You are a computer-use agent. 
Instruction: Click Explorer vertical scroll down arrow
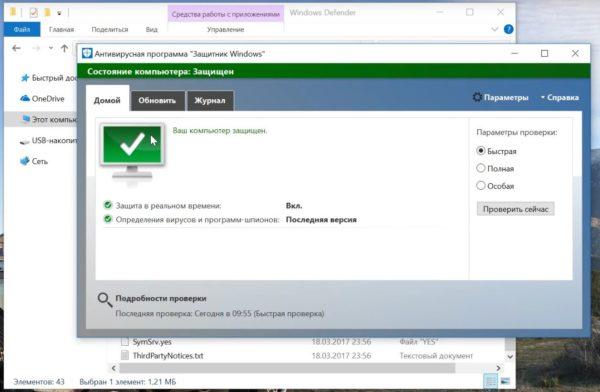pos(510,356)
